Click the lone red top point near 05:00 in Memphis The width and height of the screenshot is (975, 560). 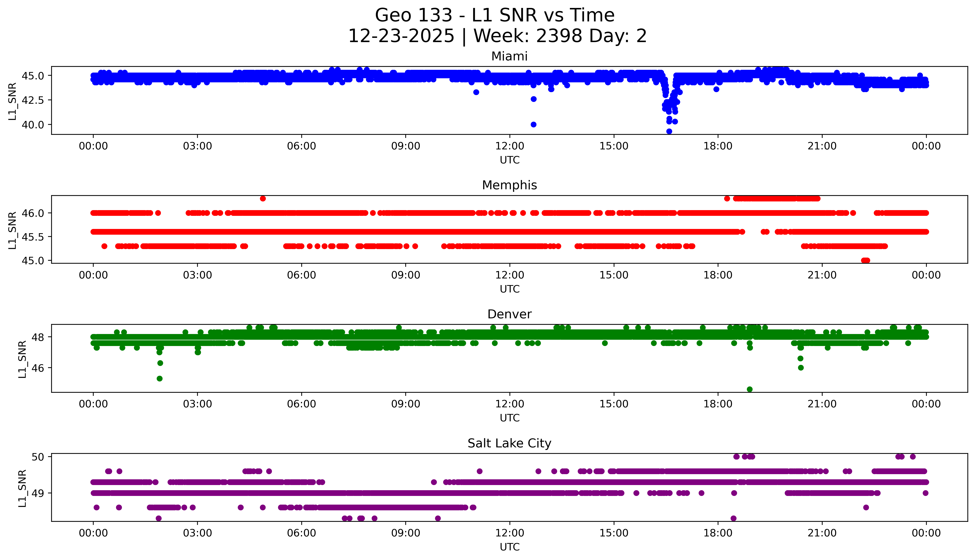pyautogui.click(x=263, y=198)
